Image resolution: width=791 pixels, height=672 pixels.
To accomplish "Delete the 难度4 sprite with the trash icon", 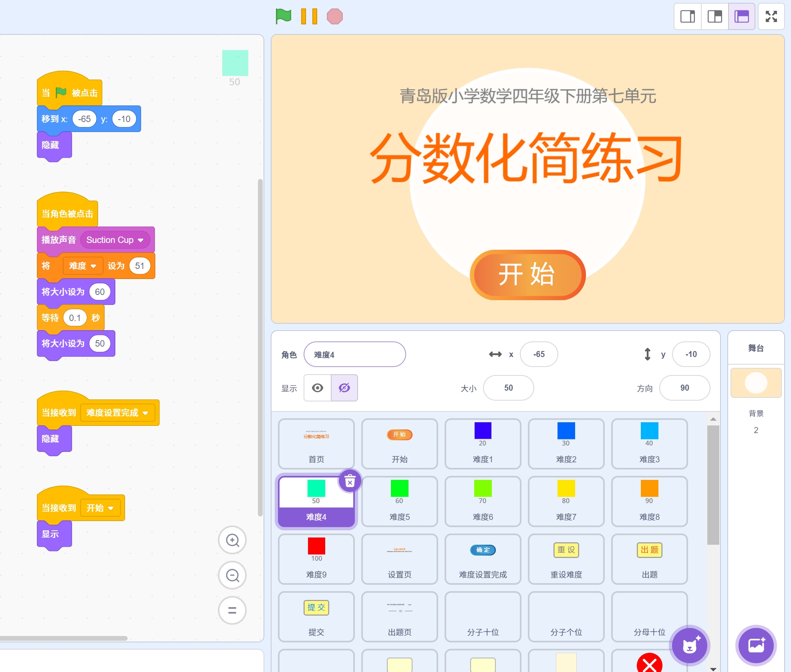I will point(350,481).
